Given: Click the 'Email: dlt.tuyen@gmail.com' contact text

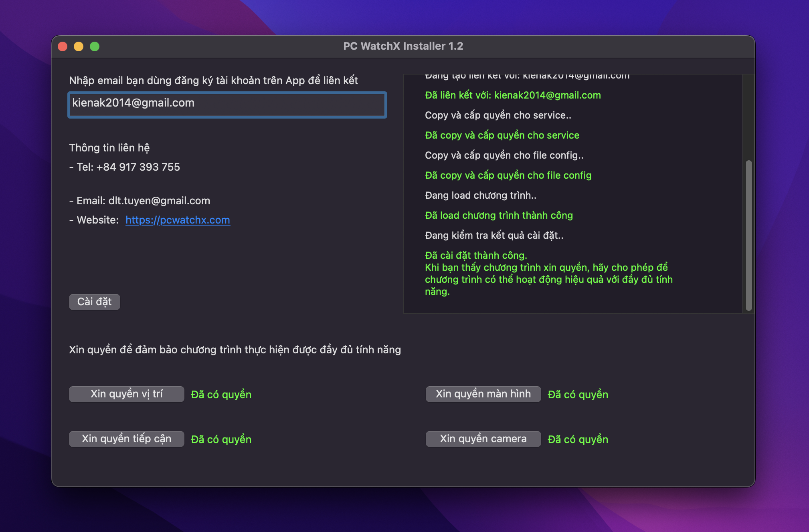Looking at the screenshot, I should pos(143,201).
